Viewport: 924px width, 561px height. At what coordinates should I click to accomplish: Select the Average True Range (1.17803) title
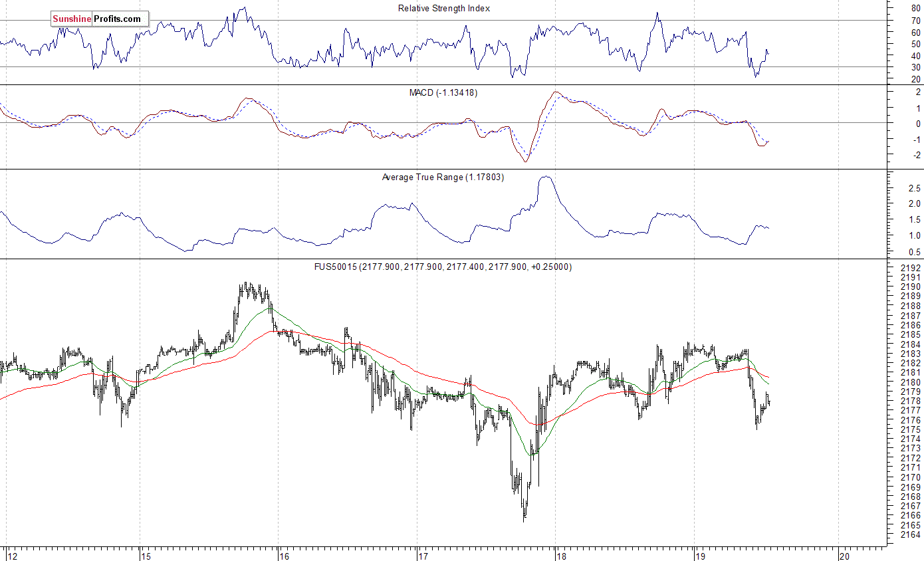pyautogui.click(x=443, y=177)
